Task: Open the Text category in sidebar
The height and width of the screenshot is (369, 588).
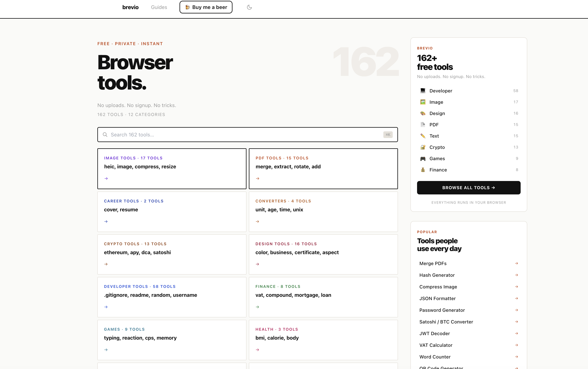Action: [x=469, y=136]
